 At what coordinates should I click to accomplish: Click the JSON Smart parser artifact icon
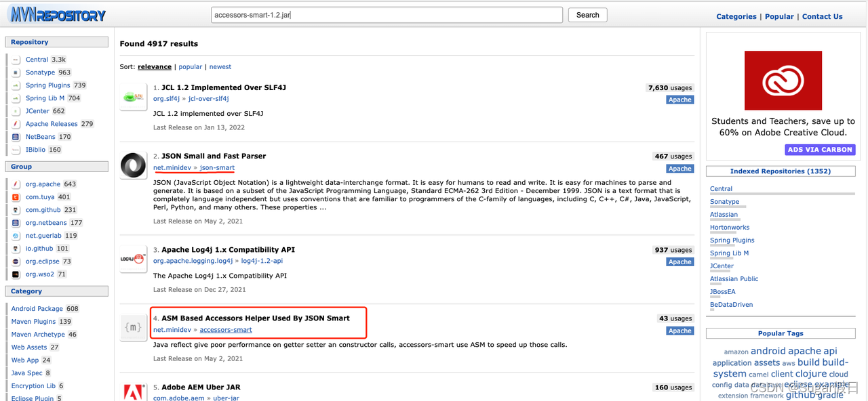tap(133, 165)
